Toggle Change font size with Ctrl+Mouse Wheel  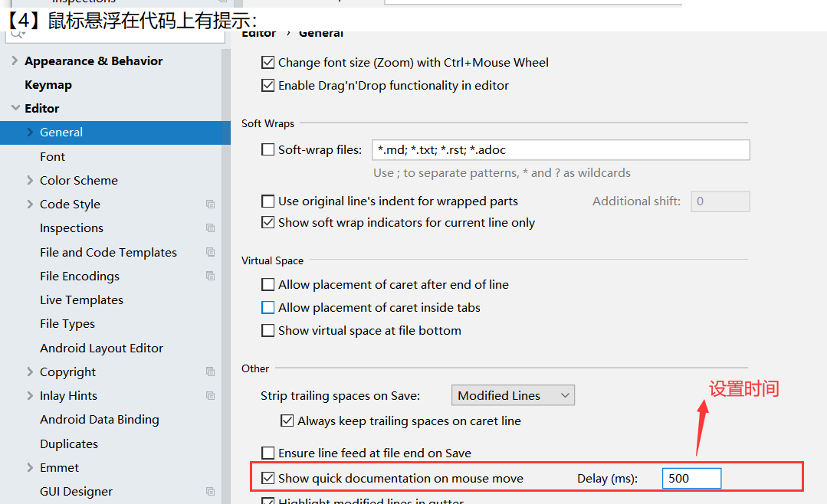coord(267,63)
